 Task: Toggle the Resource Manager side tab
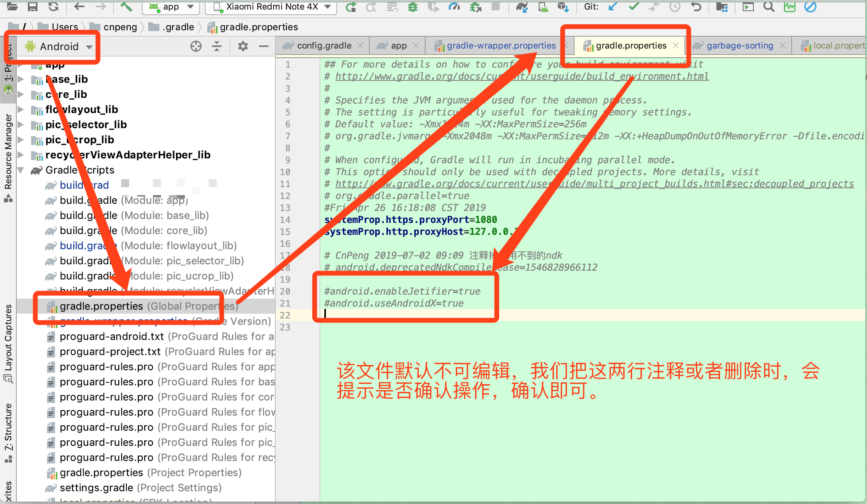click(8, 158)
